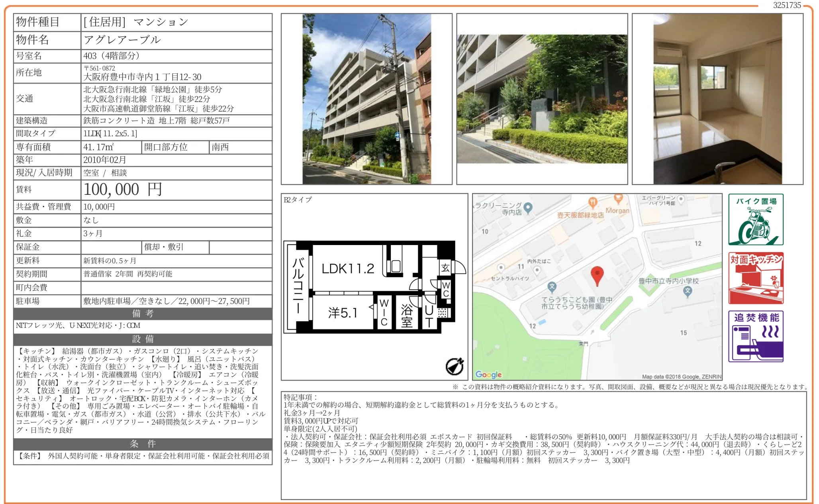Image resolution: width=819 pixels, height=504 pixels.
Task: Click the バイク置場 motorcycle parking icon
Action: coord(756,220)
